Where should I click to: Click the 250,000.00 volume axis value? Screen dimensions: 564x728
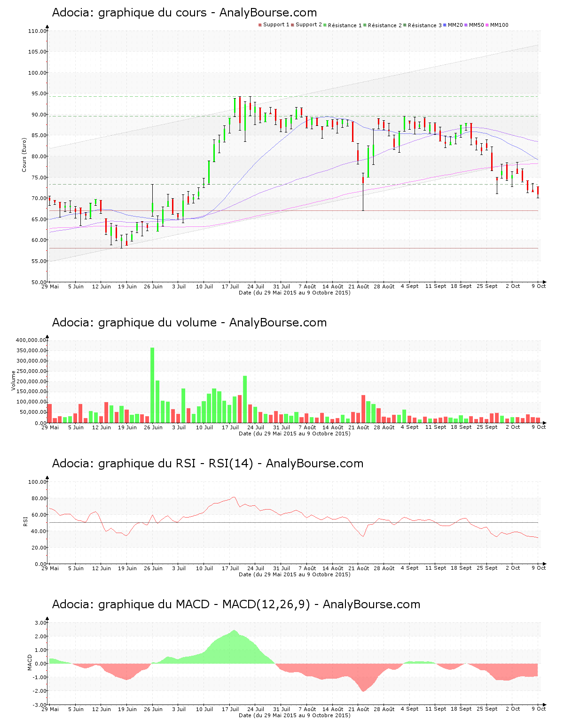click(x=31, y=371)
